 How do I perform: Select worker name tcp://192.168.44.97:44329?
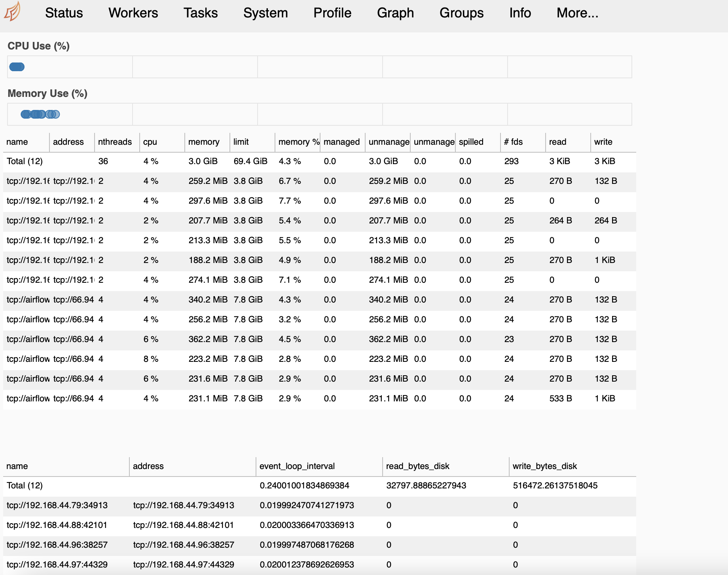(57, 565)
